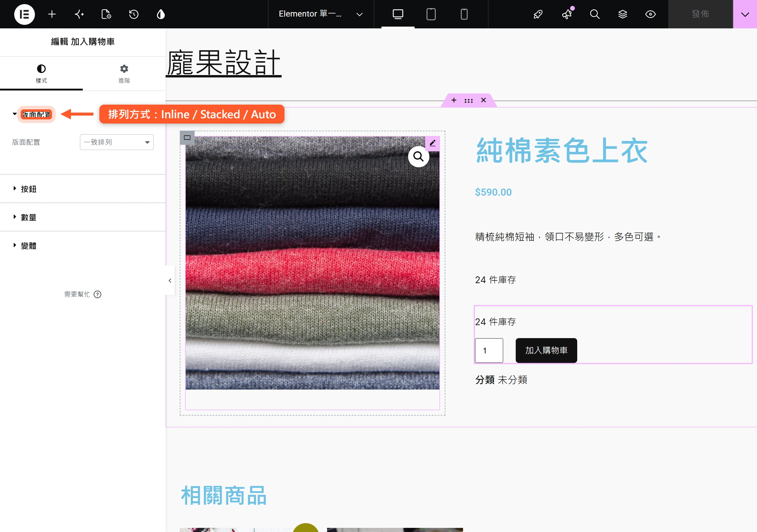Open the 一致排列 layout dropdown

pyautogui.click(x=117, y=142)
